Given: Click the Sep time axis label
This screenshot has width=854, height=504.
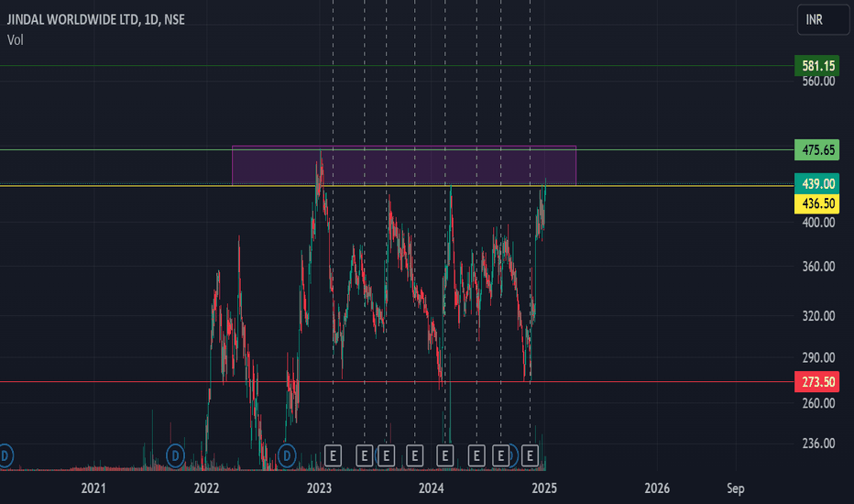Looking at the screenshot, I should pos(735,488).
